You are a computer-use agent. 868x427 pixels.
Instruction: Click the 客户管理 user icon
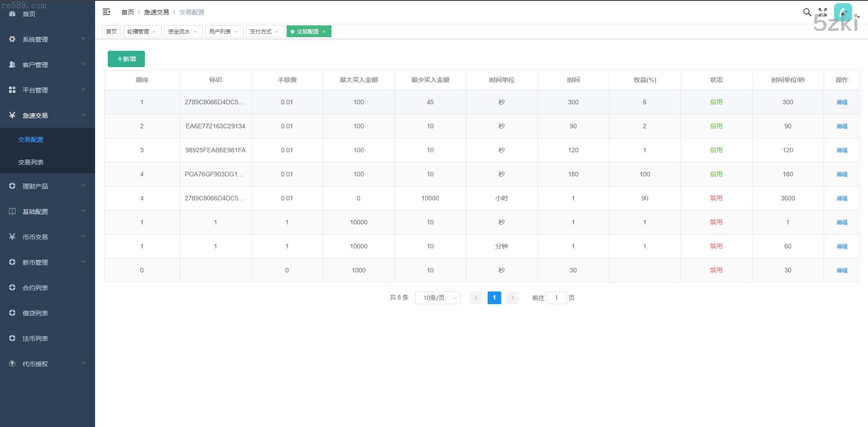tap(12, 65)
